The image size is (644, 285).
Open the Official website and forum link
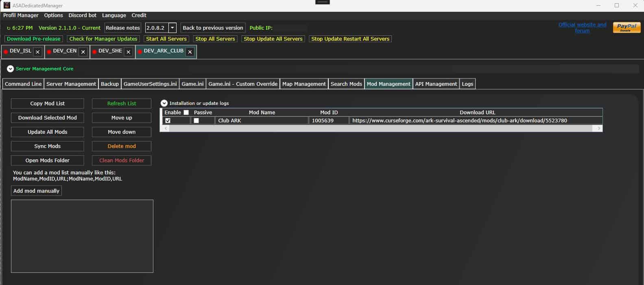[582, 28]
